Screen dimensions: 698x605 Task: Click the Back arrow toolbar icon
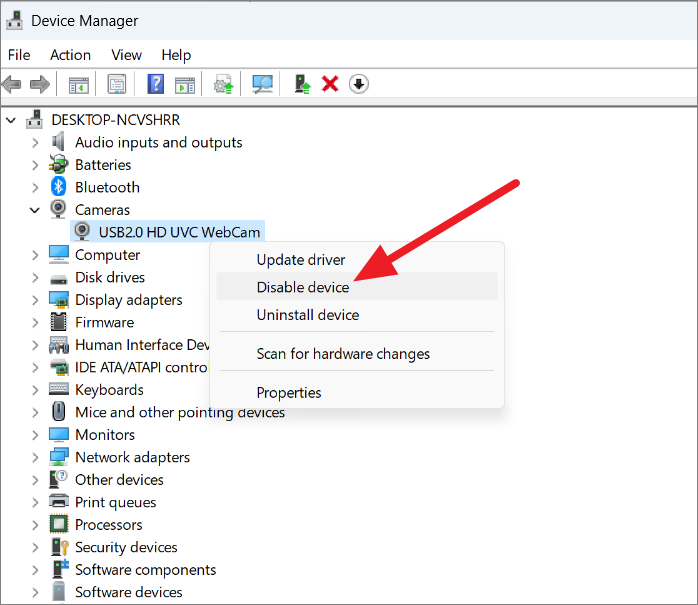point(12,84)
